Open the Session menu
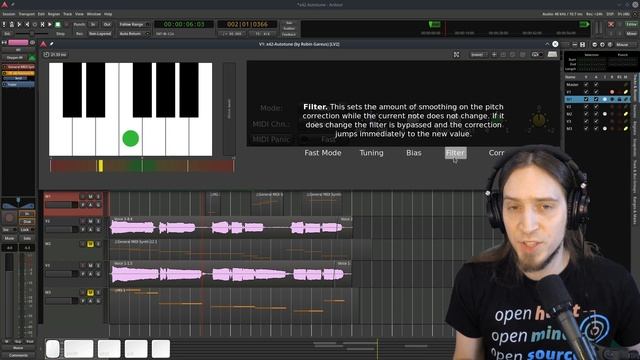Image resolution: width=640 pixels, height=360 pixels. 9,14
